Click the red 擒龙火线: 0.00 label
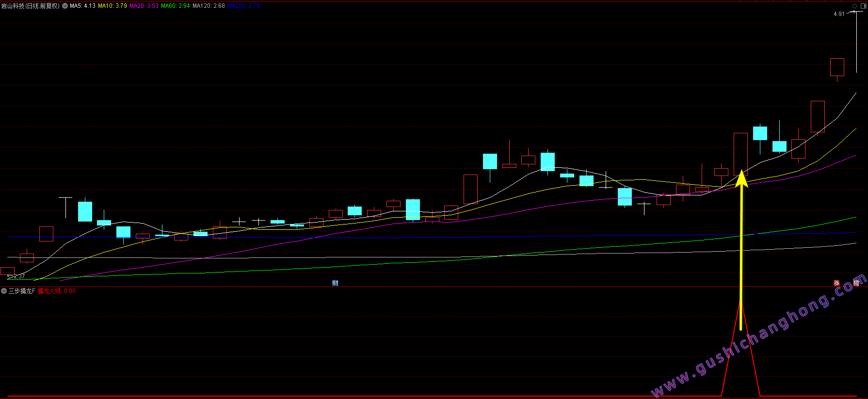Screen dimensions: 868x399 57,291
